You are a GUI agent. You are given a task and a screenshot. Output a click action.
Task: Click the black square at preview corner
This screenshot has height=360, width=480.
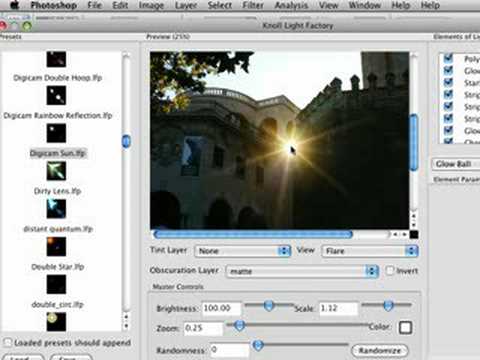414,234
